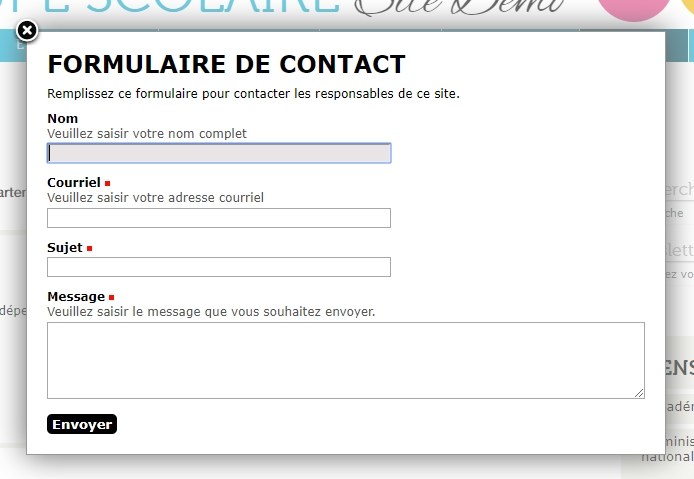
Task: Focus the Nom input field
Action: 219,153
